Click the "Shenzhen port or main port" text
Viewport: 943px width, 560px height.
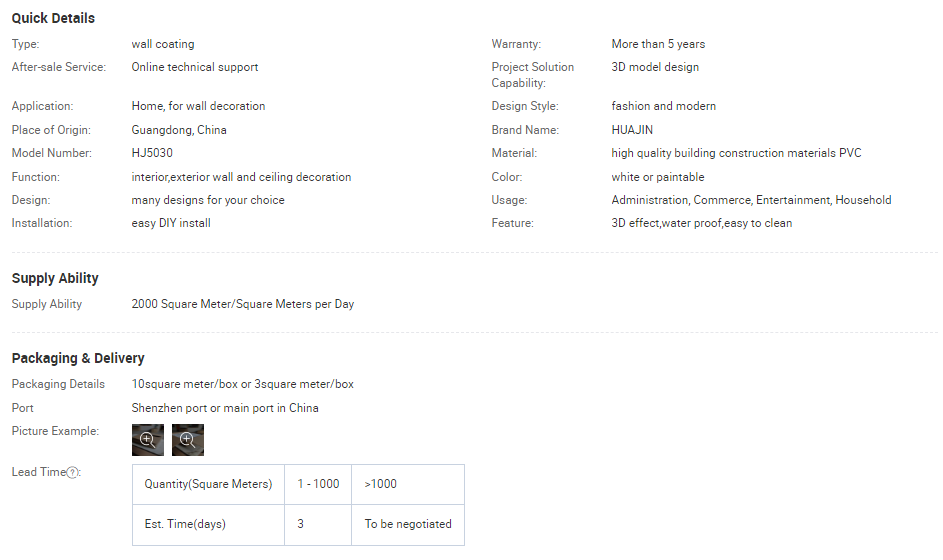pos(225,408)
